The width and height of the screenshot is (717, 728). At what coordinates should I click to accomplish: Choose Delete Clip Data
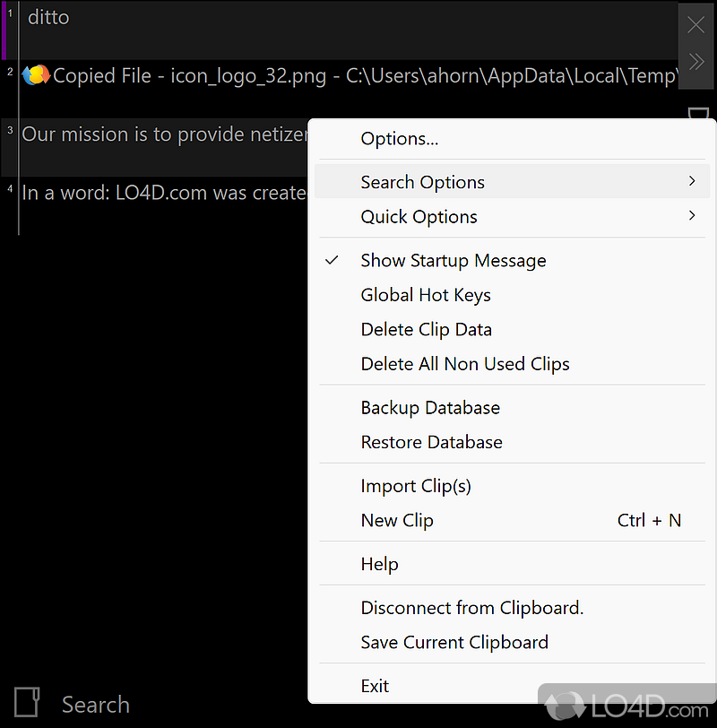[426, 329]
